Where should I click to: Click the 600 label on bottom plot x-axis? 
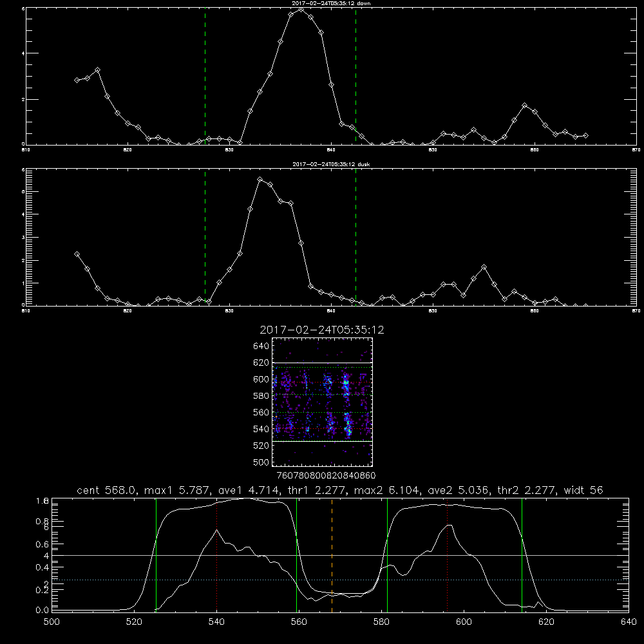click(x=464, y=622)
